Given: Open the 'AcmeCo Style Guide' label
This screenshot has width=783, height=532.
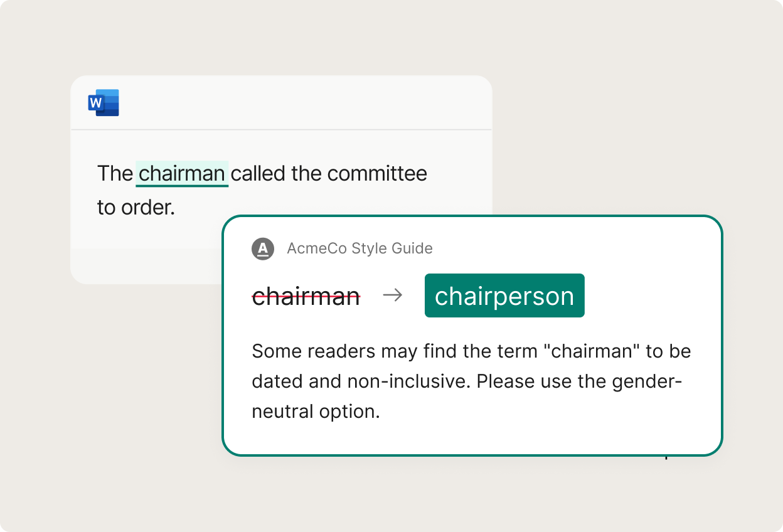Looking at the screenshot, I should coord(360,248).
